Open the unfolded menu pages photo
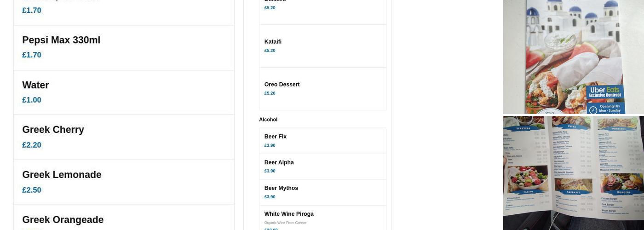The image size is (644, 230). [573, 172]
